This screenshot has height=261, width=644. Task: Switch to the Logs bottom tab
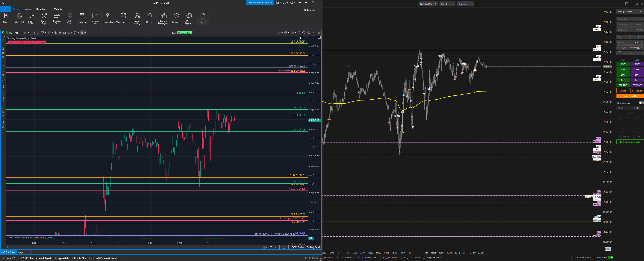(x=21, y=252)
